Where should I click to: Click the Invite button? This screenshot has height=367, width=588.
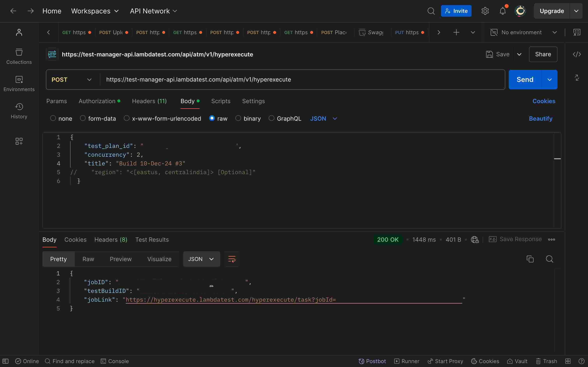(x=456, y=11)
